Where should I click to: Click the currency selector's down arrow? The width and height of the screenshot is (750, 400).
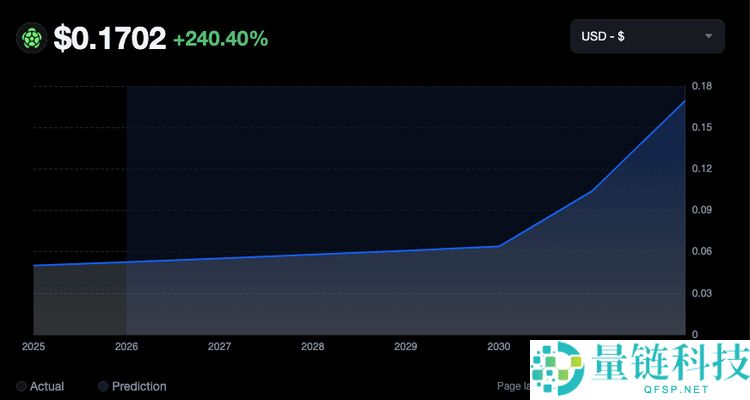coord(709,37)
